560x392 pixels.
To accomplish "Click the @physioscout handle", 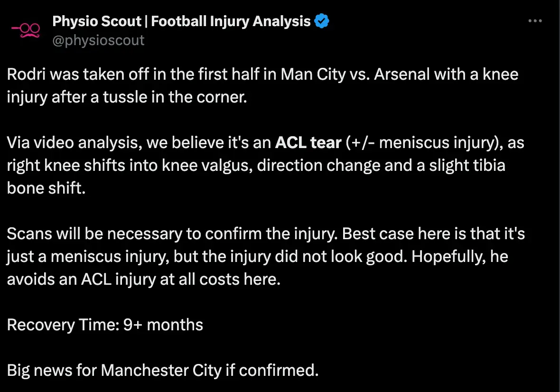I will 98,40.
